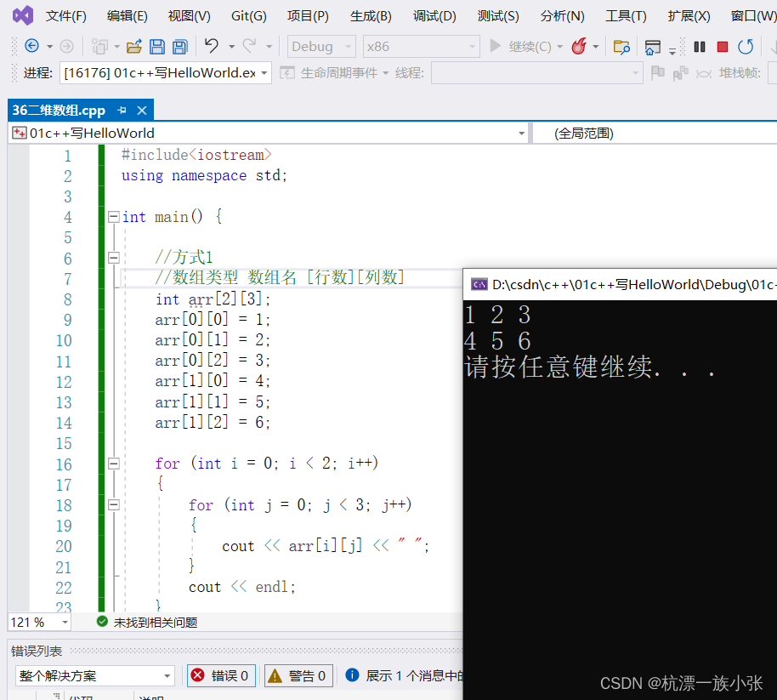Click the find in files folder icon
The width and height of the screenshot is (777, 700).
[621, 47]
